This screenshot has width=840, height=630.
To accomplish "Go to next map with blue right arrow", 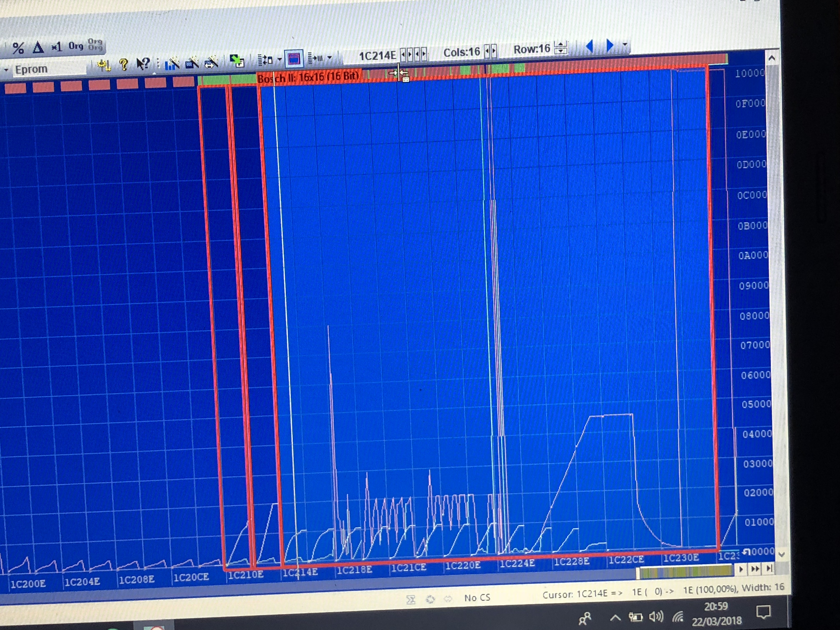I will 610,45.
